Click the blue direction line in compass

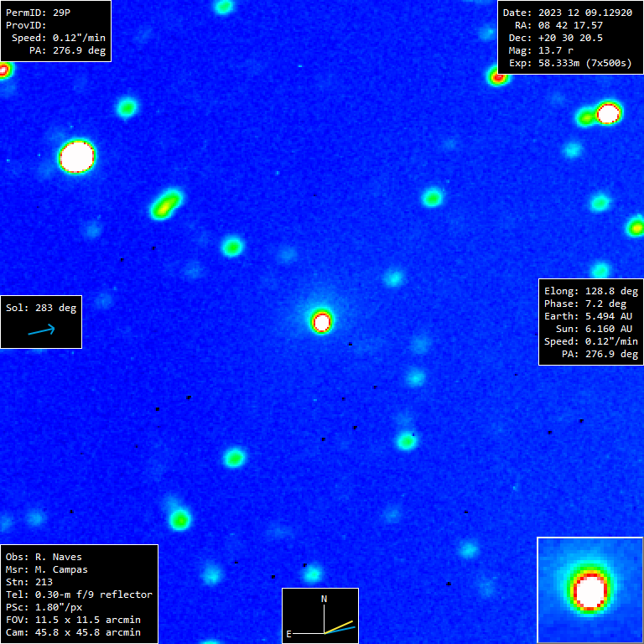[x=340, y=630]
